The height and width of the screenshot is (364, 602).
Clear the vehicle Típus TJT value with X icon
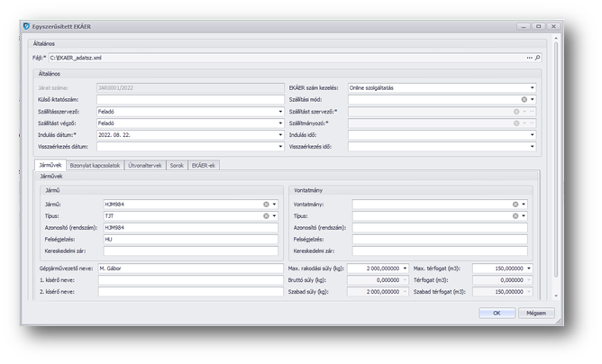tap(267, 216)
